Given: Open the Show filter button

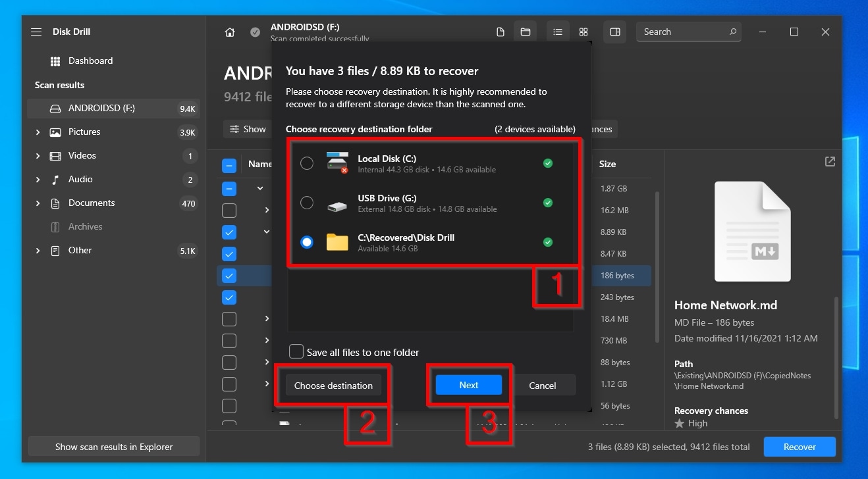Looking at the screenshot, I should (248, 129).
